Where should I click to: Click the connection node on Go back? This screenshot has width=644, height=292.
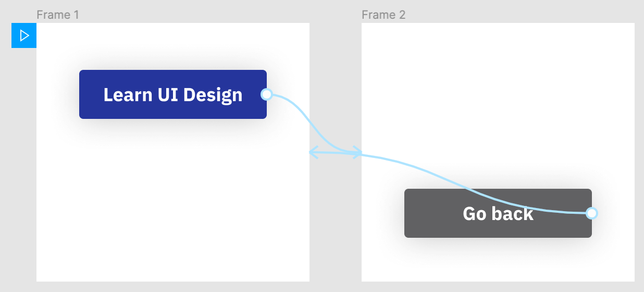tap(591, 213)
